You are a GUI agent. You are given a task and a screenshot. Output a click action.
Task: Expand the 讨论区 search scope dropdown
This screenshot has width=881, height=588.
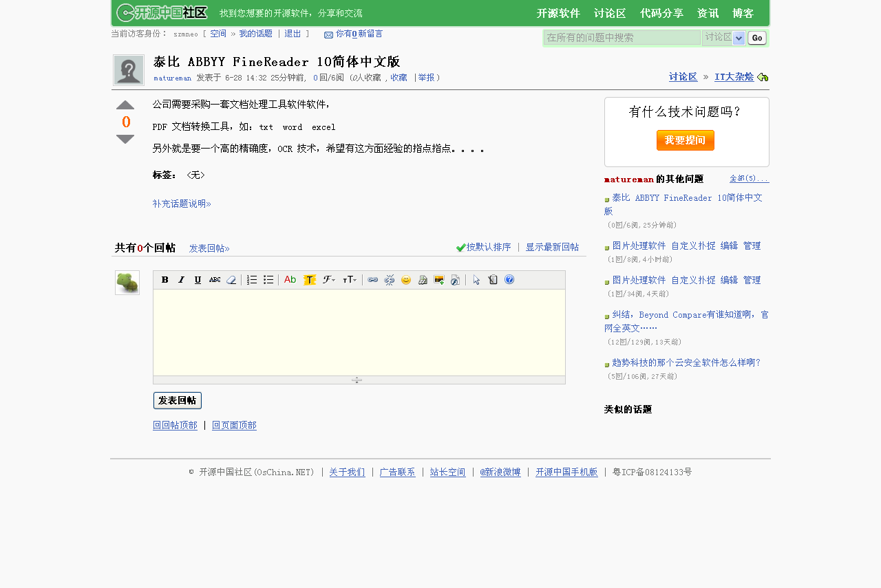(724, 38)
